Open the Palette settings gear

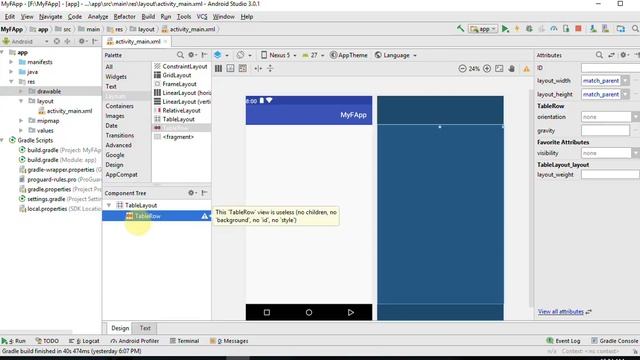pos(192,55)
